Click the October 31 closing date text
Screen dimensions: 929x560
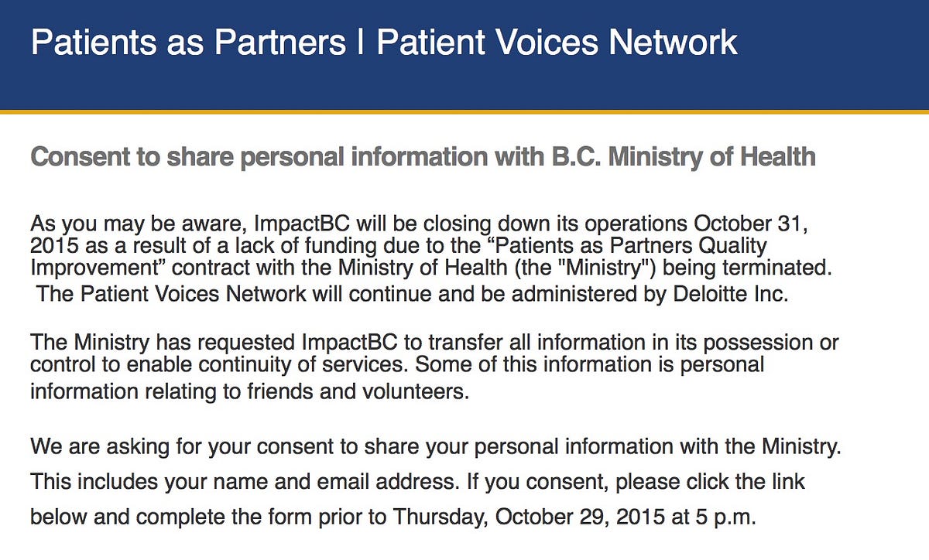pyautogui.click(x=744, y=224)
